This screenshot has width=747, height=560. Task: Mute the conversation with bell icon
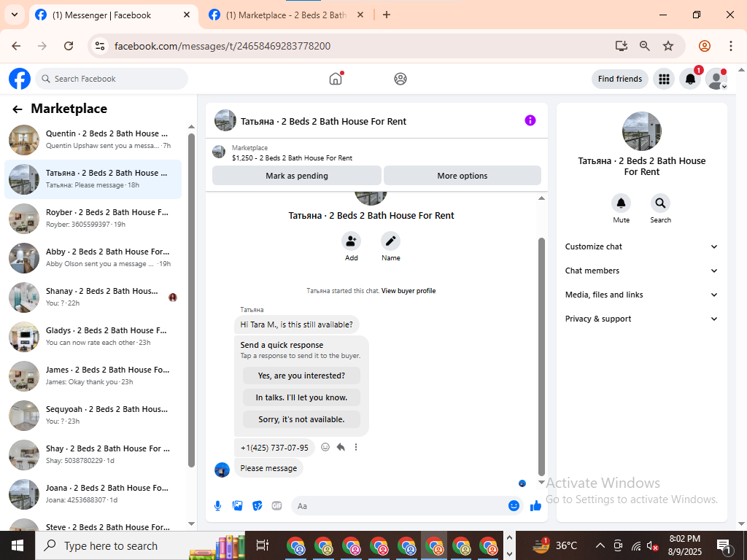[621, 203]
